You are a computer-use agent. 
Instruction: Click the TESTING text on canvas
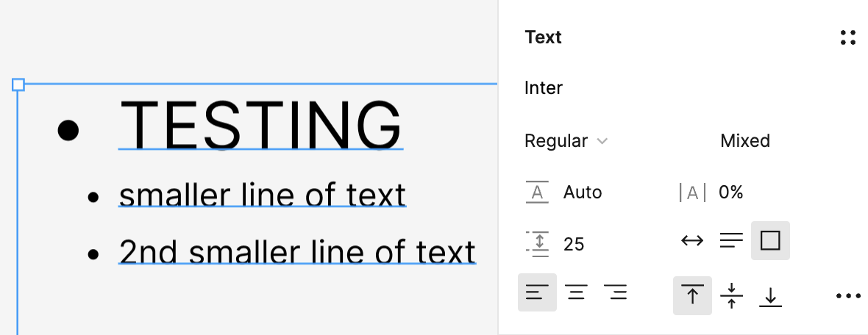point(260,124)
